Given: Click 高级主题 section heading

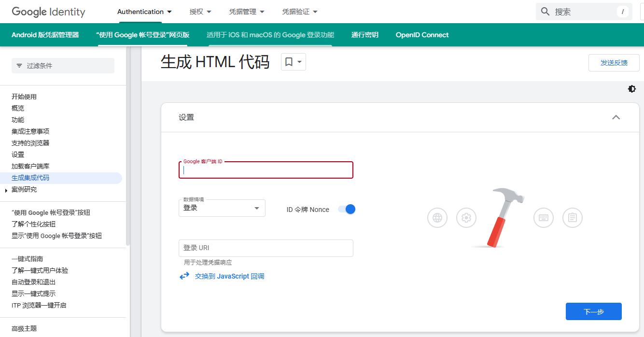Looking at the screenshot, I should click(x=24, y=328).
